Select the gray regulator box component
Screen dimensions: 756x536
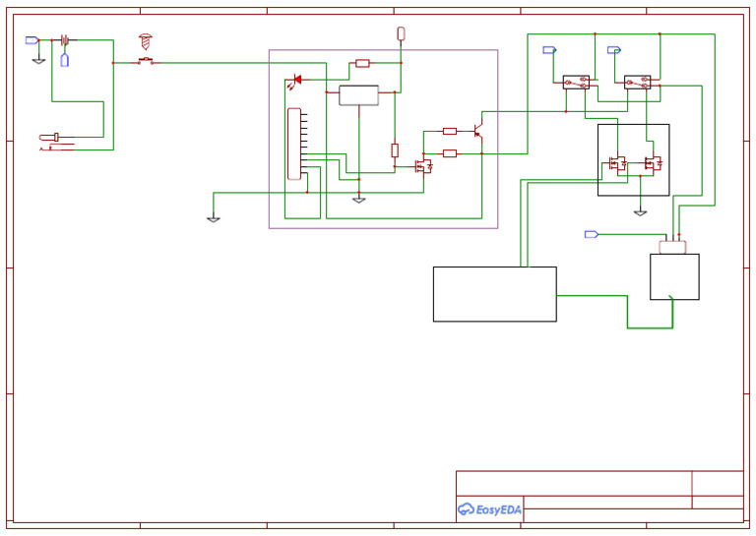(358, 95)
